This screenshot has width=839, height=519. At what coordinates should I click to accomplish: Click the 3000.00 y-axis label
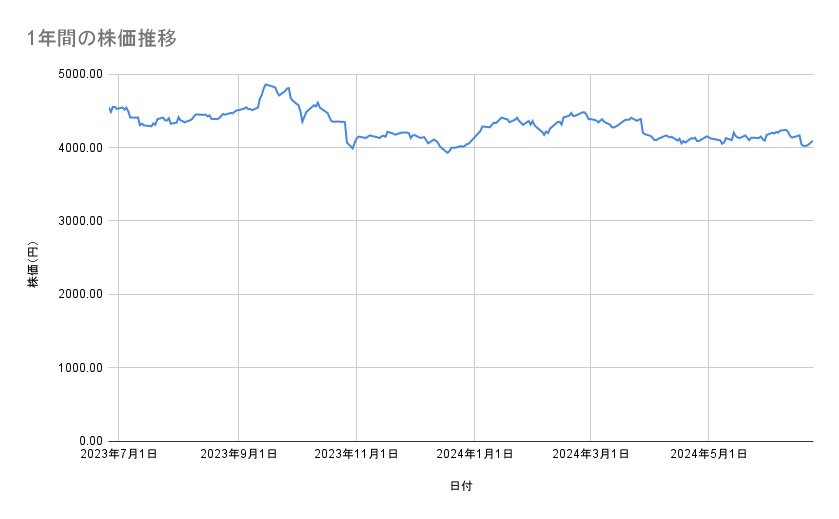[82, 221]
